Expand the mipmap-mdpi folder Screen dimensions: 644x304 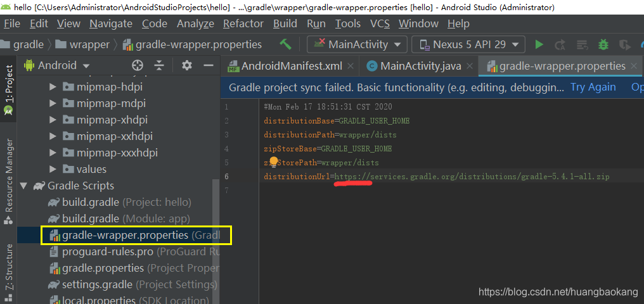[x=53, y=103]
